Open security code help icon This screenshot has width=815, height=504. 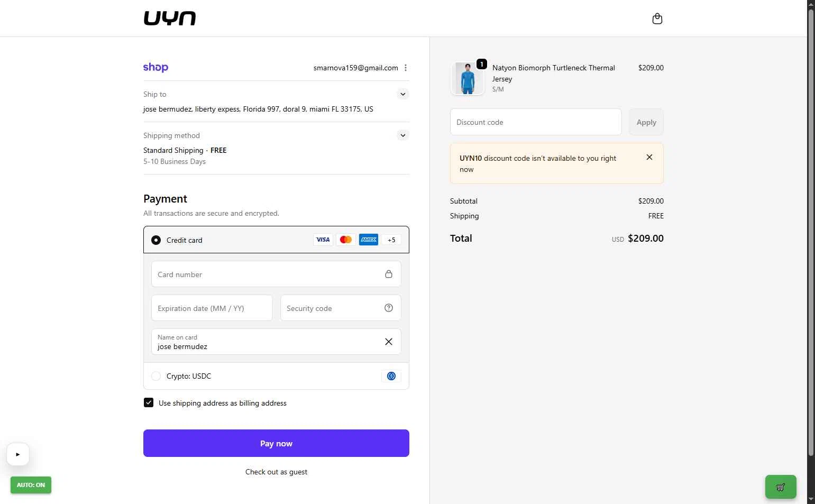[389, 308]
